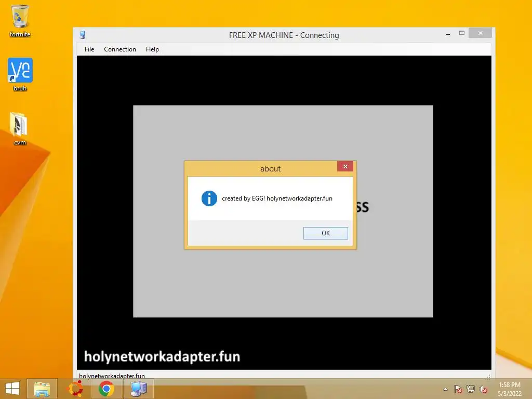Screen dimensions: 532x399
Task: Maximize the FREE XP MACHINE window
Action: click(461, 33)
